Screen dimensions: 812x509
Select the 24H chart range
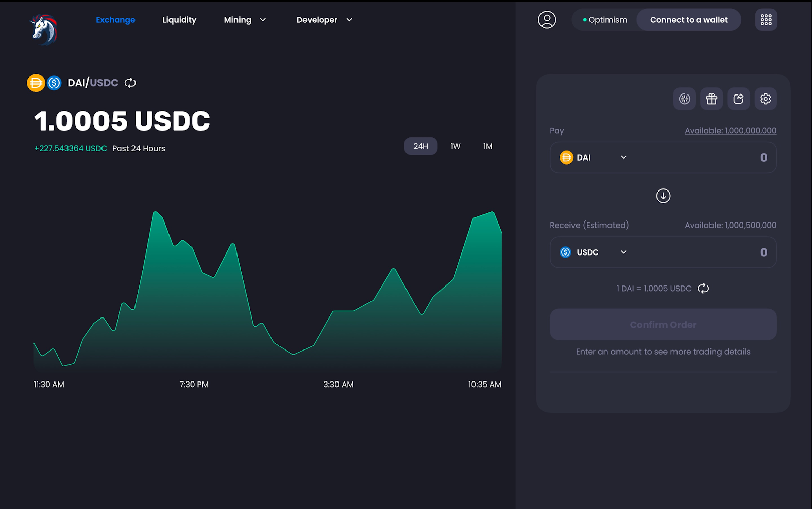coord(421,146)
